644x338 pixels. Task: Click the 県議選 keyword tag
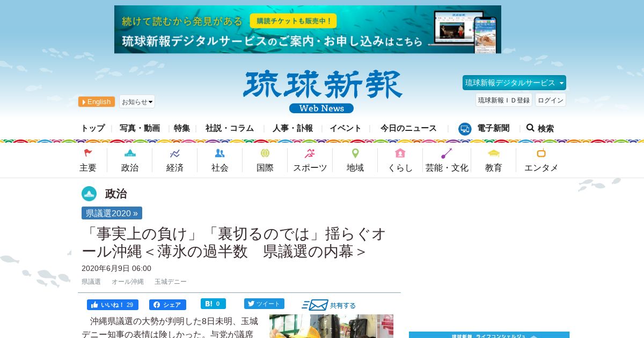point(91,282)
